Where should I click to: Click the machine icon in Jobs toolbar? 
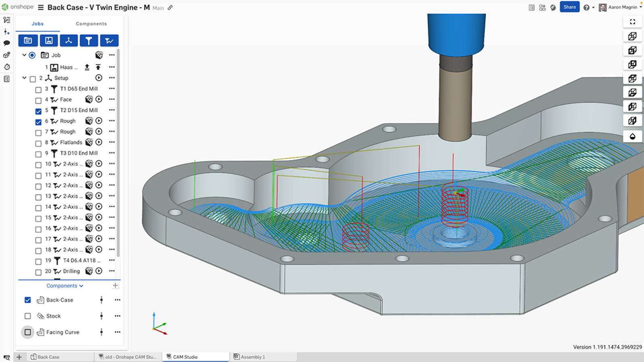click(x=49, y=41)
